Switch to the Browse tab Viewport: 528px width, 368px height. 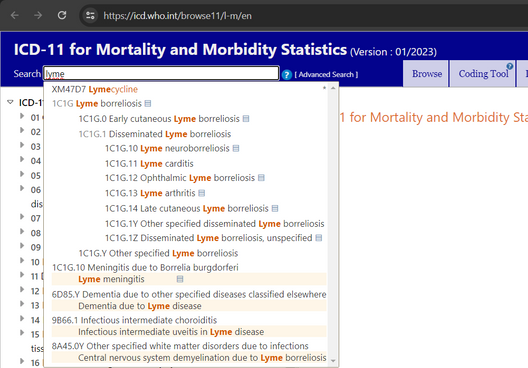click(427, 73)
